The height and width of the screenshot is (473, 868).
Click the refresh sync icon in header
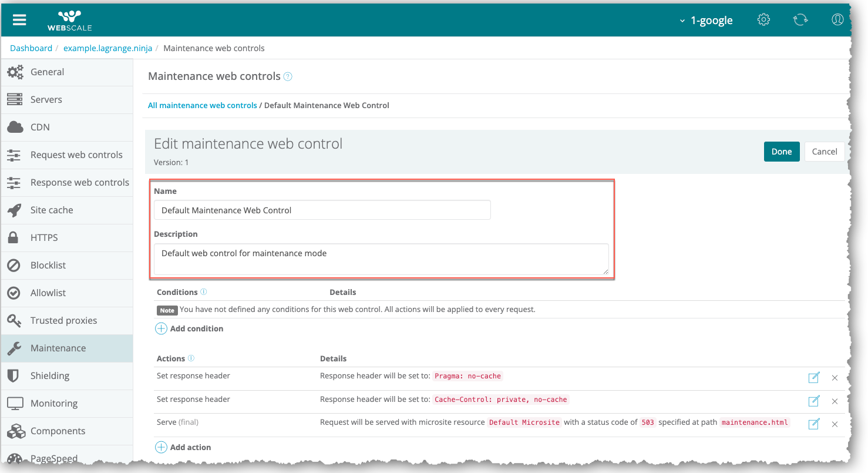[x=800, y=19]
